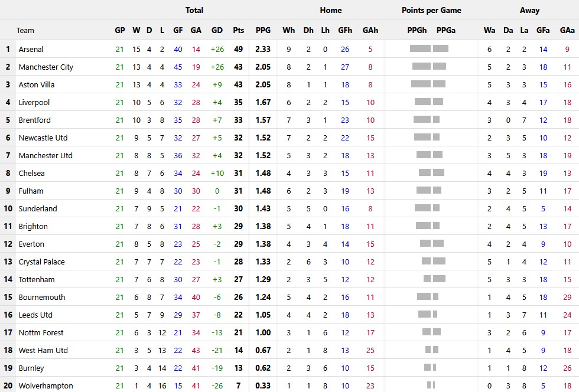The width and height of the screenshot is (579, 392).
Task: Open Aston Villa's team page
Action: tap(36, 84)
